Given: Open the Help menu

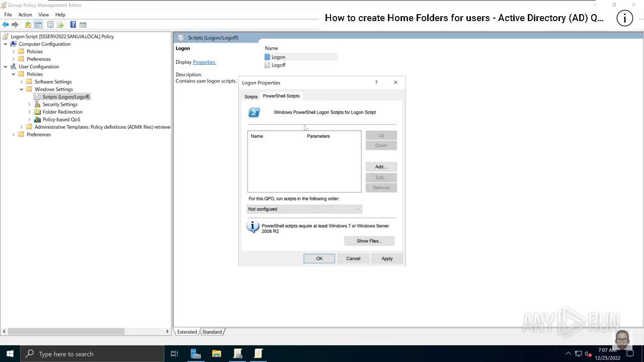Looking at the screenshot, I should point(60,15).
